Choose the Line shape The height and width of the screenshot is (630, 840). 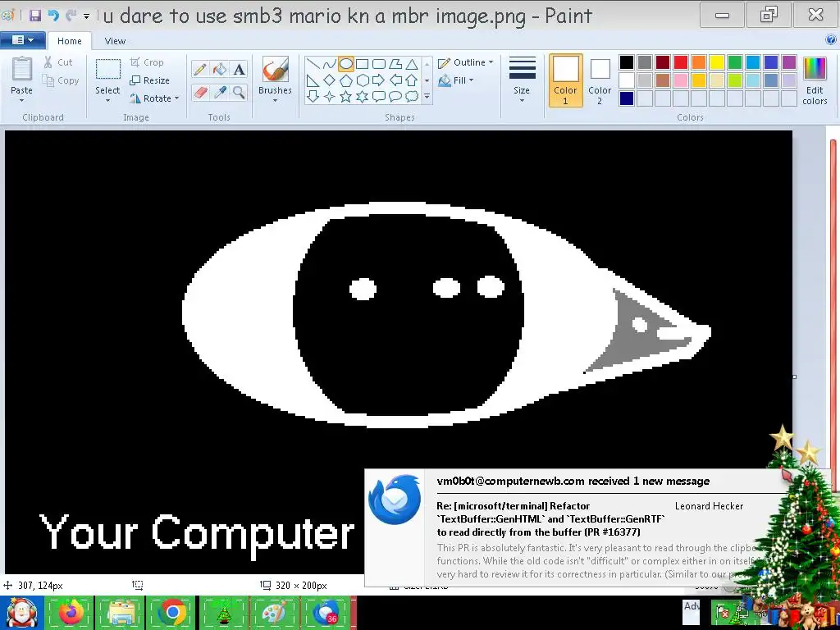tap(313, 64)
